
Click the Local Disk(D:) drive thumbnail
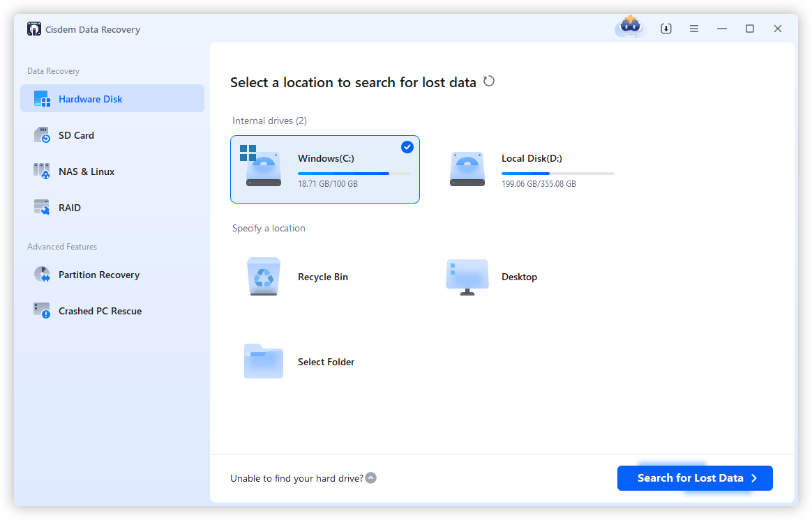pyautogui.click(x=467, y=169)
